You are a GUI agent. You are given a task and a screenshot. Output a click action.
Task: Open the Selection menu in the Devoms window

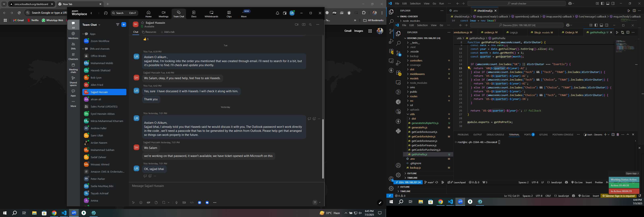pos(422,25)
